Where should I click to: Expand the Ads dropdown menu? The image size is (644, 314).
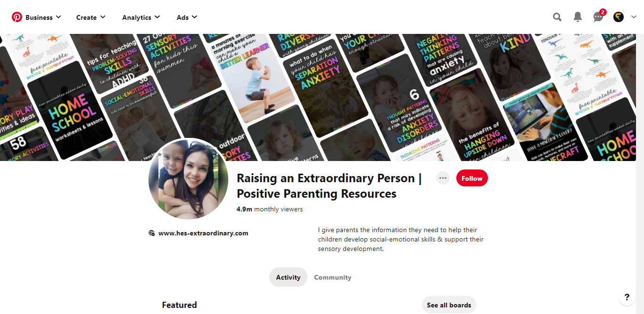coord(187,17)
